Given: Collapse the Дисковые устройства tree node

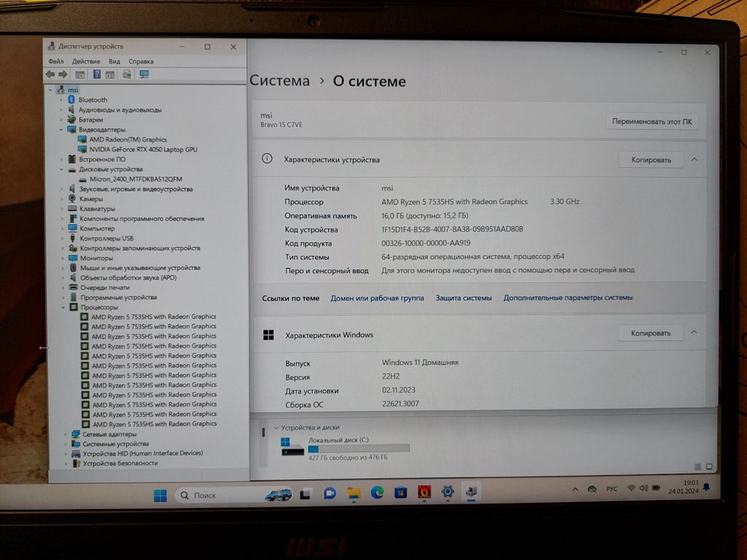Looking at the screenshot, I should [61, 169].
